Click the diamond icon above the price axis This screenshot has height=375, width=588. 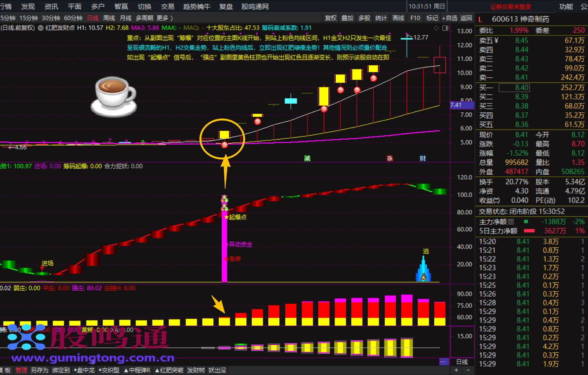(436, 28)
